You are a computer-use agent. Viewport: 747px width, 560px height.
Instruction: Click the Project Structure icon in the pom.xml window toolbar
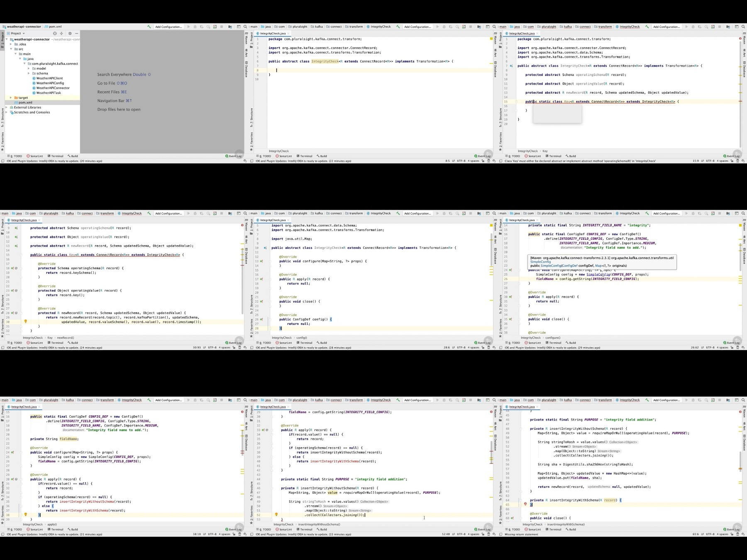tap(230, 27)
